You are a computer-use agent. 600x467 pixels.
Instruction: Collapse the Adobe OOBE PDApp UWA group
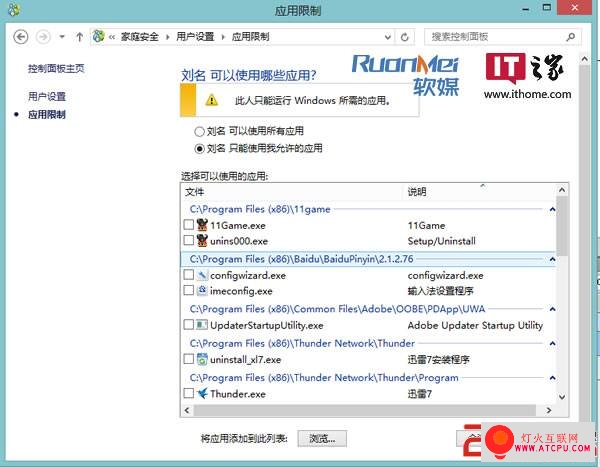pyautogui.click(x=552, y=309)
